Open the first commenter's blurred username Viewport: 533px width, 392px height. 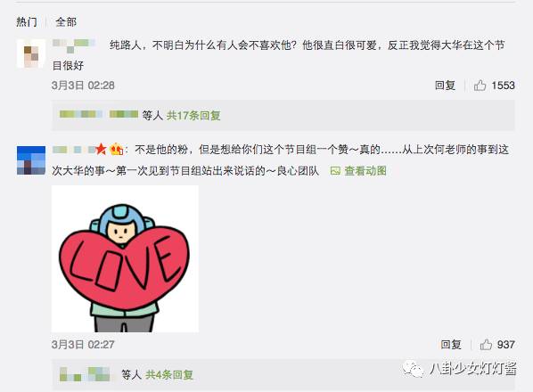click(x=74, y=45)
